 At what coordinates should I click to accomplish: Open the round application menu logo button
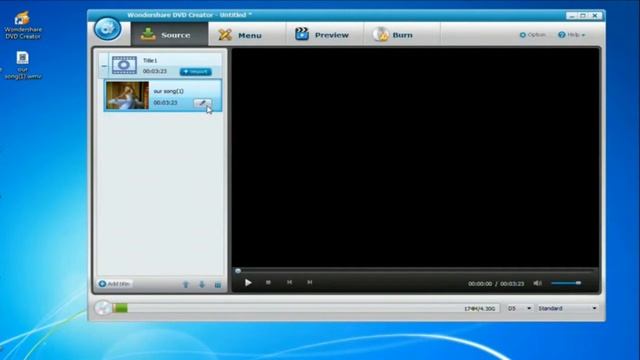point(107,29)
